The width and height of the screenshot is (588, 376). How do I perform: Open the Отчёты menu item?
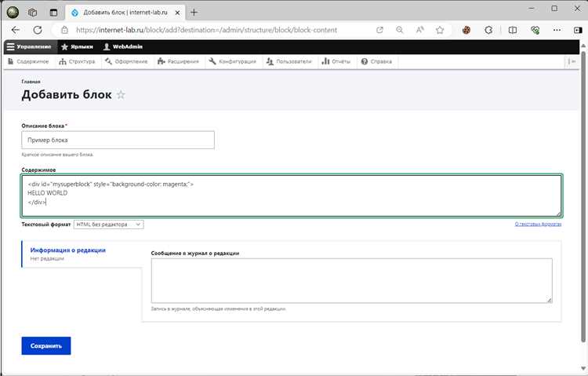[x=336, y=61]
